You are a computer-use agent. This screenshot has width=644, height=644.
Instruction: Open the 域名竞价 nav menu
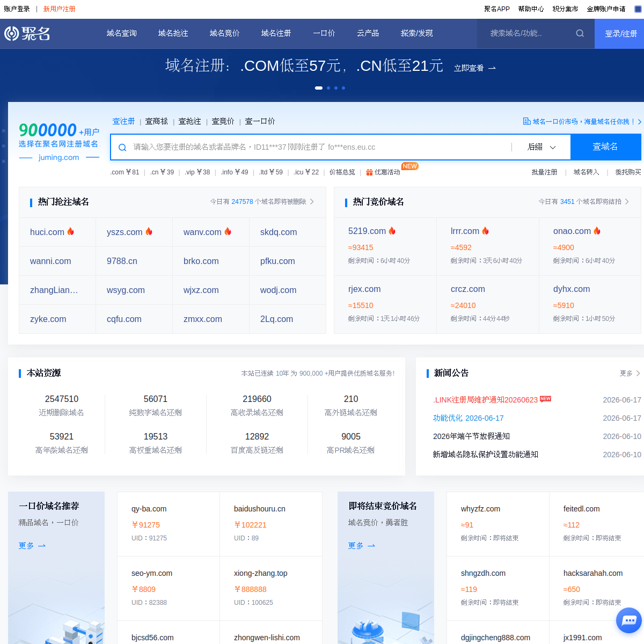coord(225,33)
